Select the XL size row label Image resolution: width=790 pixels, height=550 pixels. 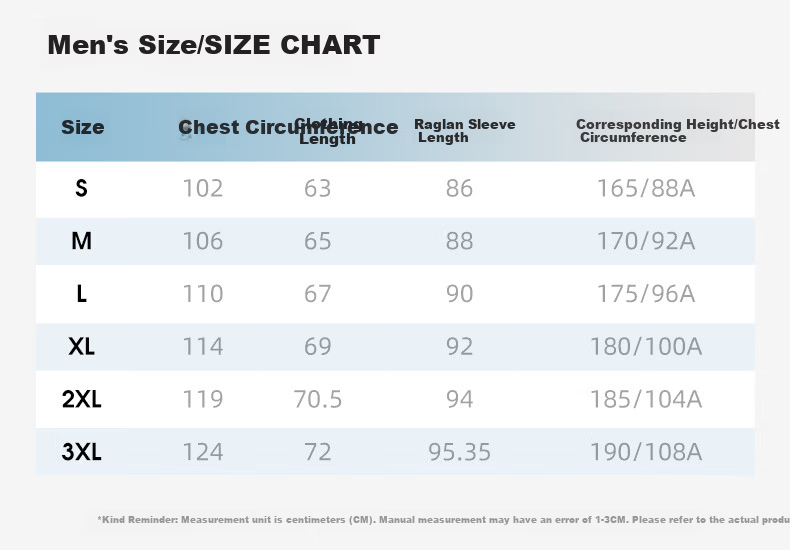[82, 347]
